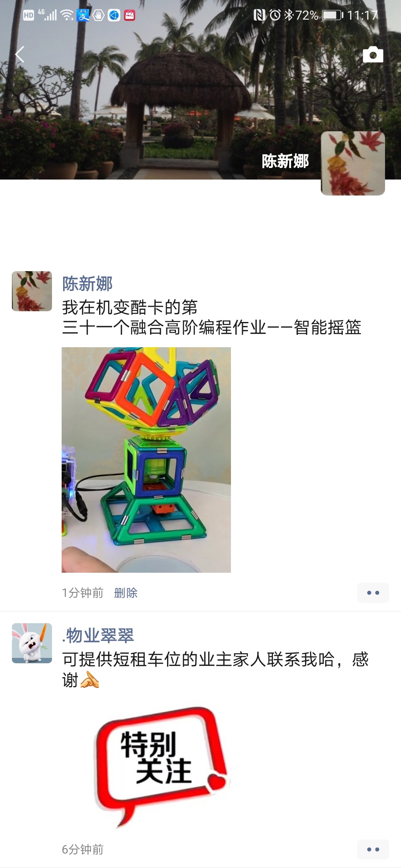This screenshot has height=868, width=401.
Task: Tap the Bluetooth status icon
Action: click(288, 15)
